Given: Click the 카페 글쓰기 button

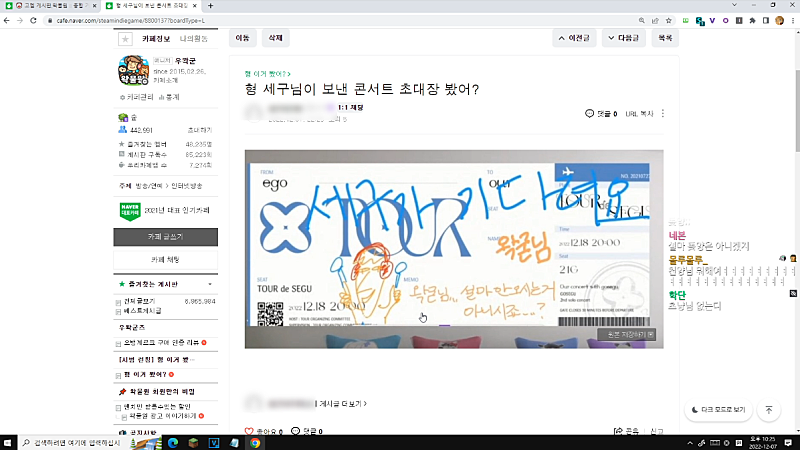Looking at the screenshot, I should click(165, 237).
